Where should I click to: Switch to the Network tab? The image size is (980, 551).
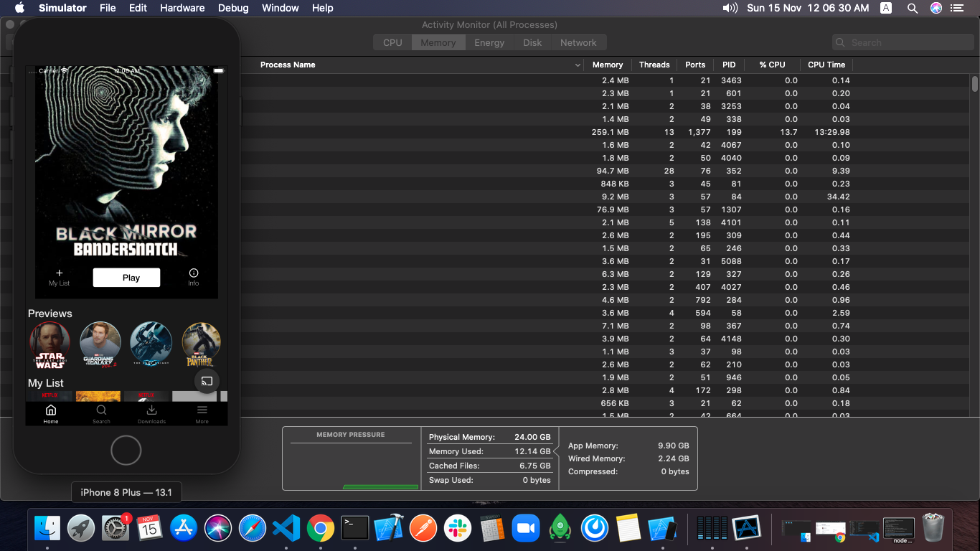tap(578, 42)
